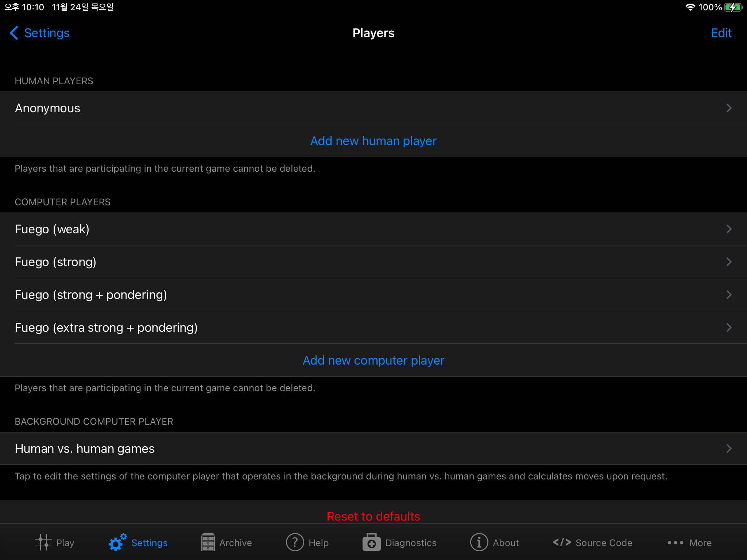This screenshot has width=747, height=560.
Task: Open Fuego (strong + pondering) player
Action: [91, 295]
